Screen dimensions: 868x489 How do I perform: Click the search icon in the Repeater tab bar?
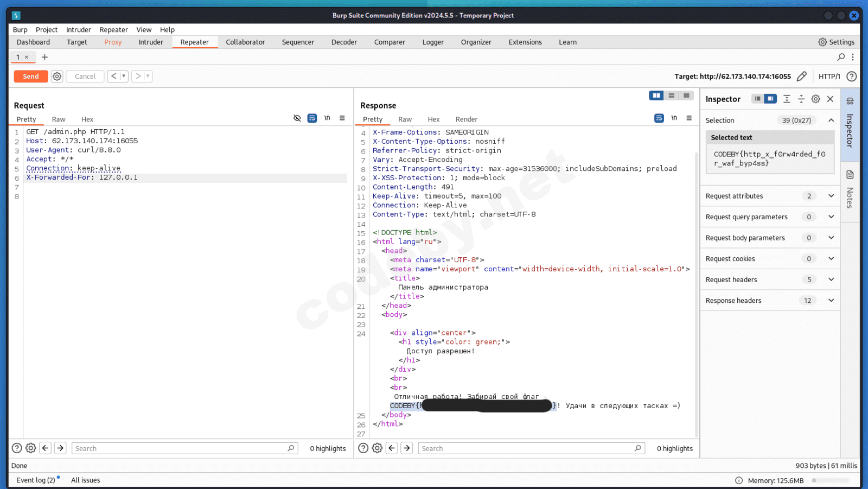coord(841,57)
